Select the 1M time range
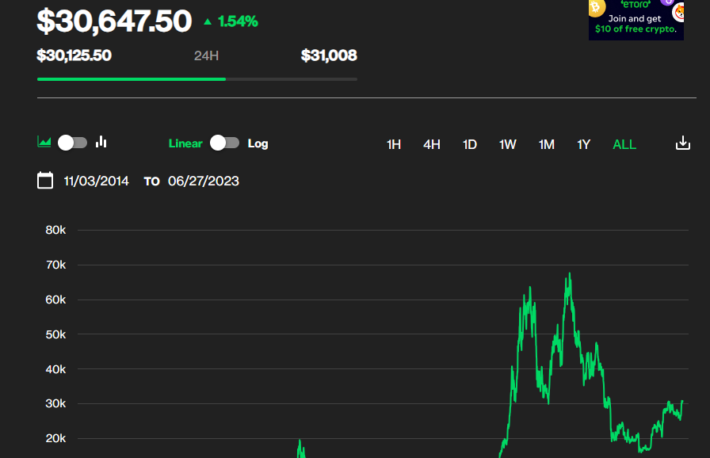710x458 pixels. 546,145
